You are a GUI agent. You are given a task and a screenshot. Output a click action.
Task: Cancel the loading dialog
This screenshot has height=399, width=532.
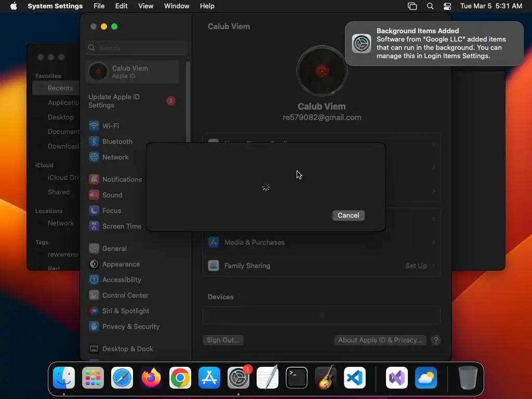[348, 216]
